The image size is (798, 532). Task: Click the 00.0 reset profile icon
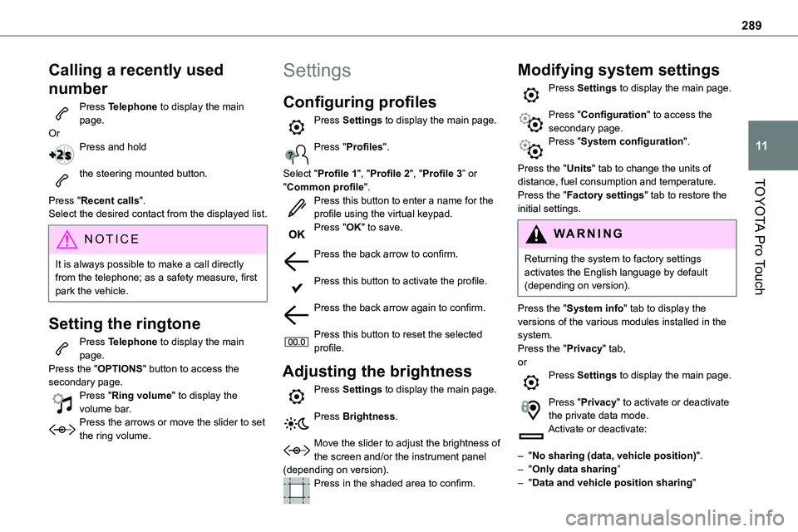(x=297, y=341)
